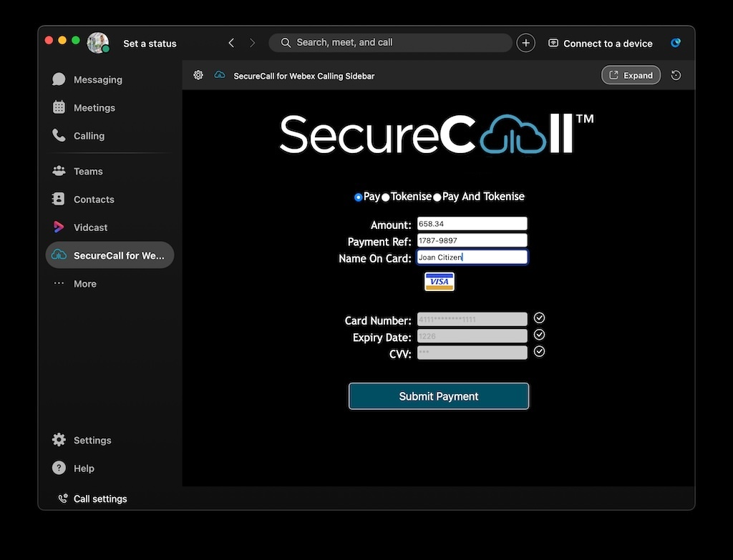
Task: Select the Pay And Tokenise radio option
Action: tap(437, 197)
